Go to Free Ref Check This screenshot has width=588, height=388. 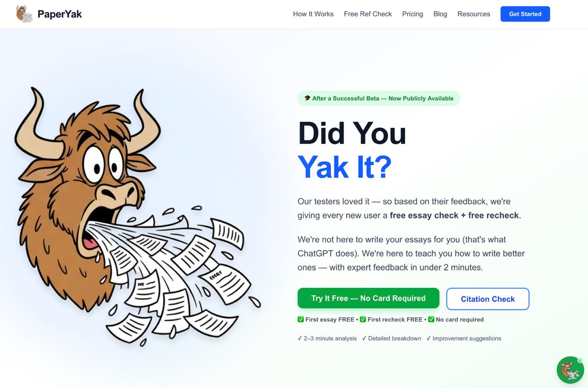[x=368, y=14]
